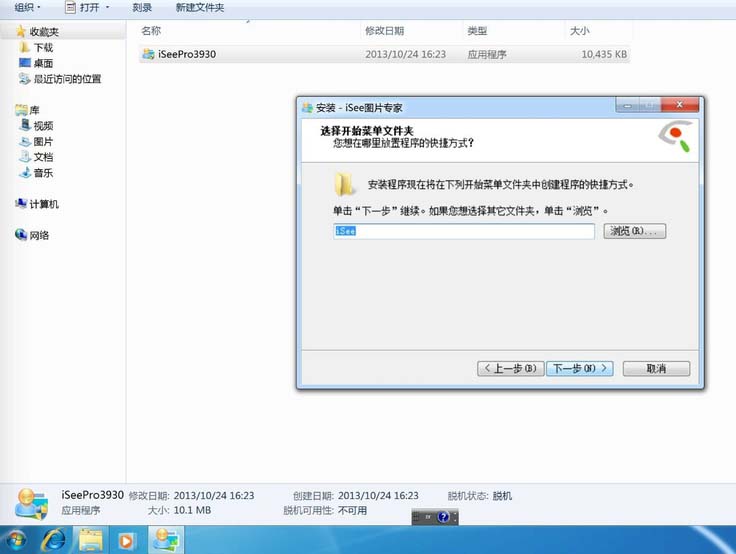Sort files by 大小 column
Screen dimensions: 736x554
coord(580,31)
